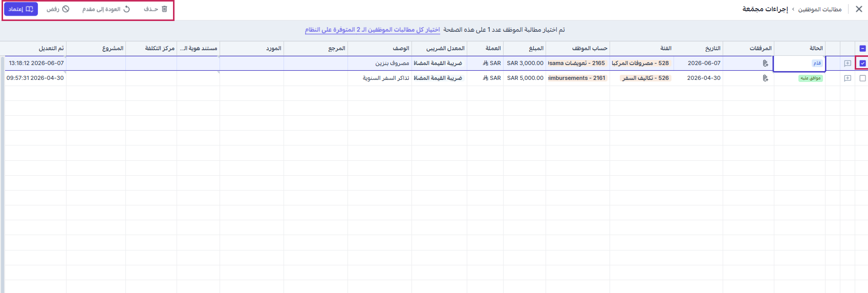
Task: Select the date cell 2026-04-30
Action: click(x=698, y=78)
